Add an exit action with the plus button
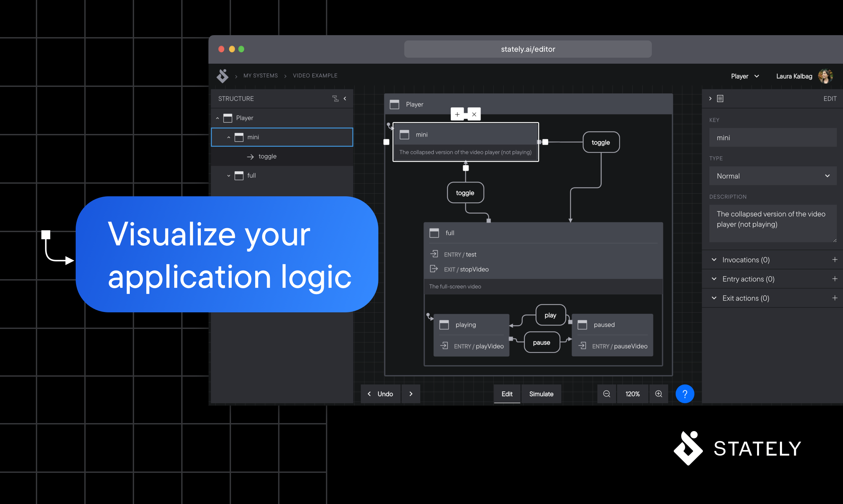843x504 pixels. pos(835,298)
